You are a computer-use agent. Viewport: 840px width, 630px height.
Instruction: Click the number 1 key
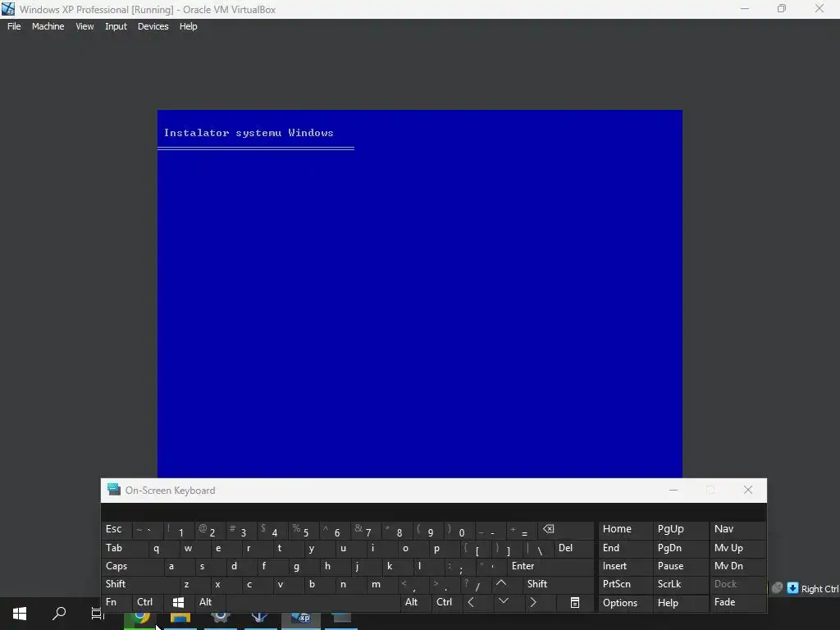[178, 529]
